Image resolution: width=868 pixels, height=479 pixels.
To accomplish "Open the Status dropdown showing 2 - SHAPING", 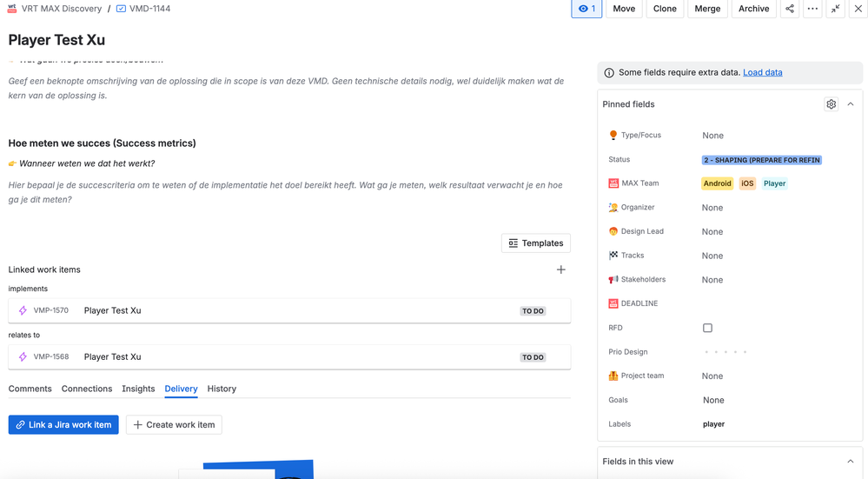I will (762, 160).
